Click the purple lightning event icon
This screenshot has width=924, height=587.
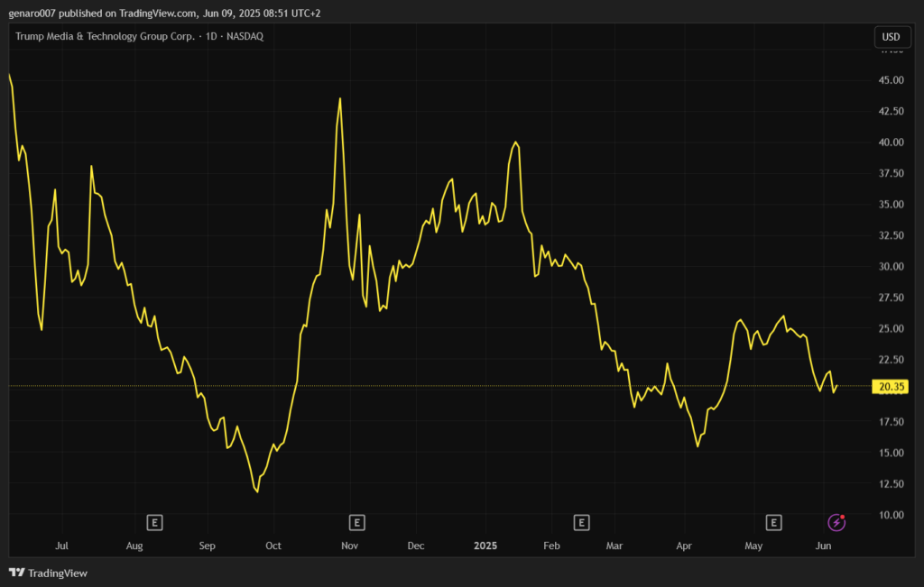(837, 522)
